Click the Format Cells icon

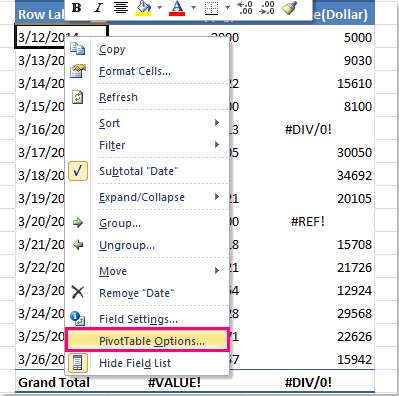click(78, 71)
